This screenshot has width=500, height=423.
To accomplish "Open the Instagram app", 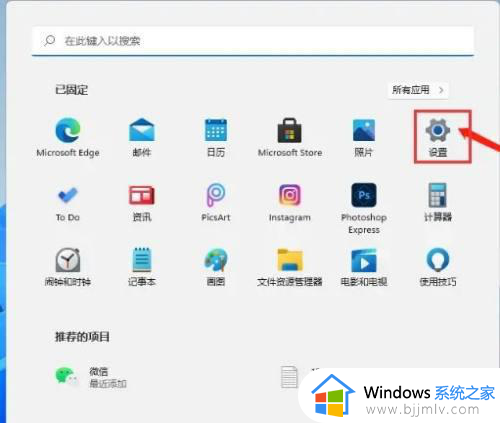I will (x=290, y=202).
